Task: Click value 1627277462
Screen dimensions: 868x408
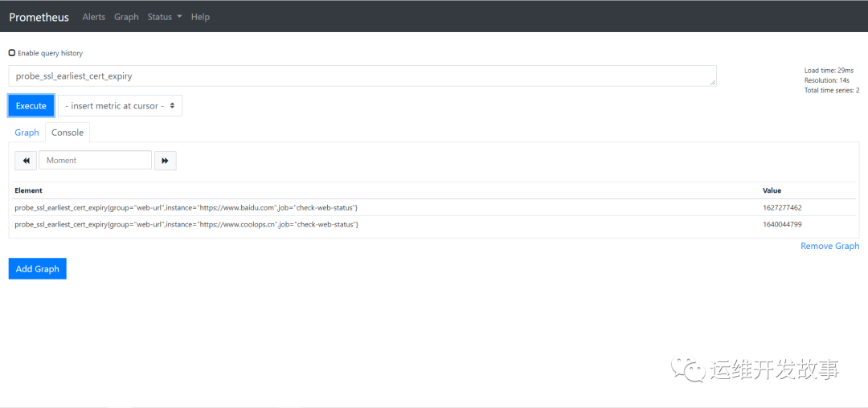Action: (782, 207)
